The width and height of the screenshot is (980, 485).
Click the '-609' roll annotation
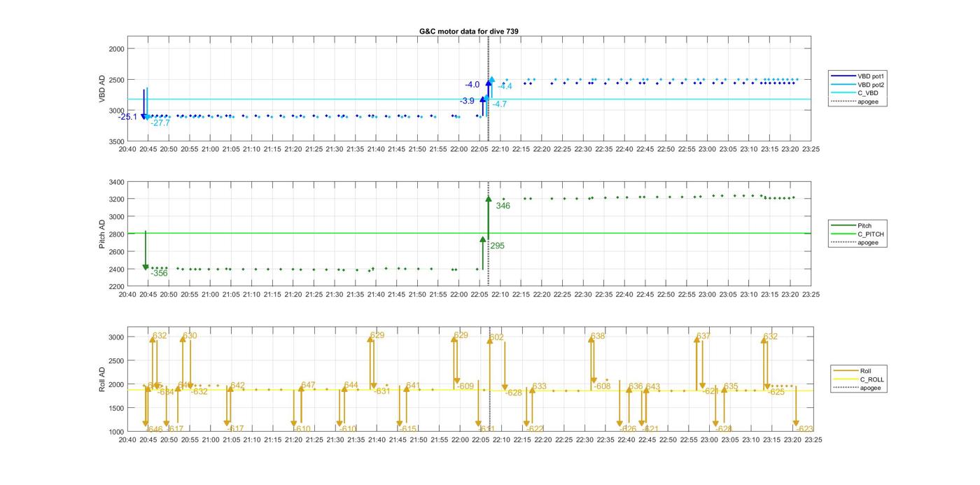point(465,386)
